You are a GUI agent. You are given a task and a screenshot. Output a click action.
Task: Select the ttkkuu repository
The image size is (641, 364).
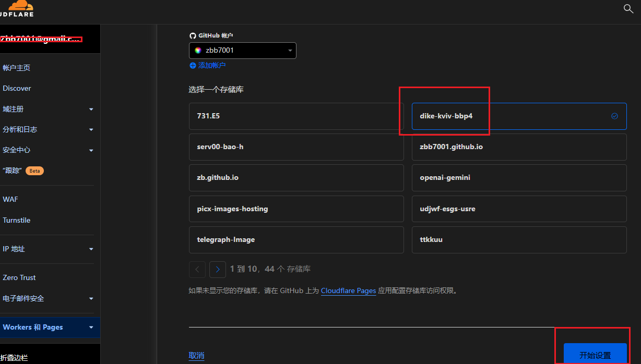(519, 240)
